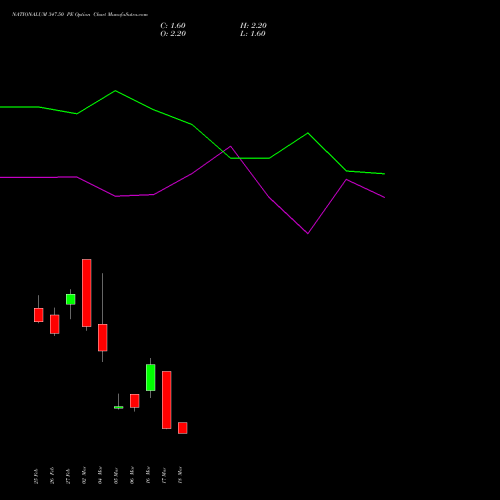
Task: Click the 16 Mar date axis label
Action: 148,475
